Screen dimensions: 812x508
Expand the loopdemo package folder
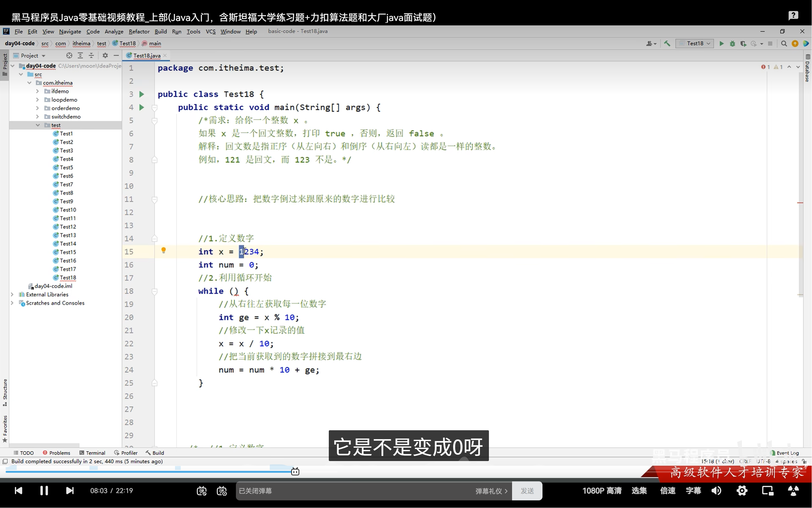38,100
